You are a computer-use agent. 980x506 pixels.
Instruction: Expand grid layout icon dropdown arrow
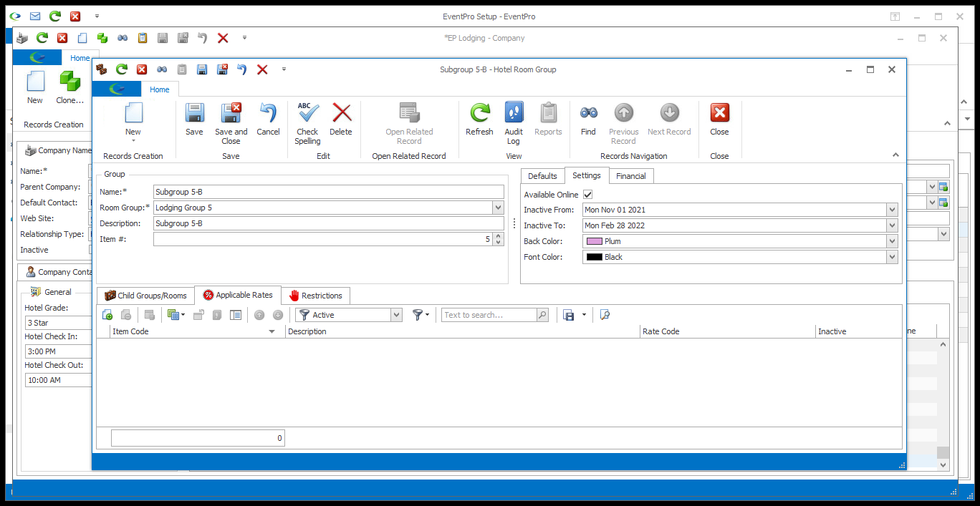(x=183, y=315)
